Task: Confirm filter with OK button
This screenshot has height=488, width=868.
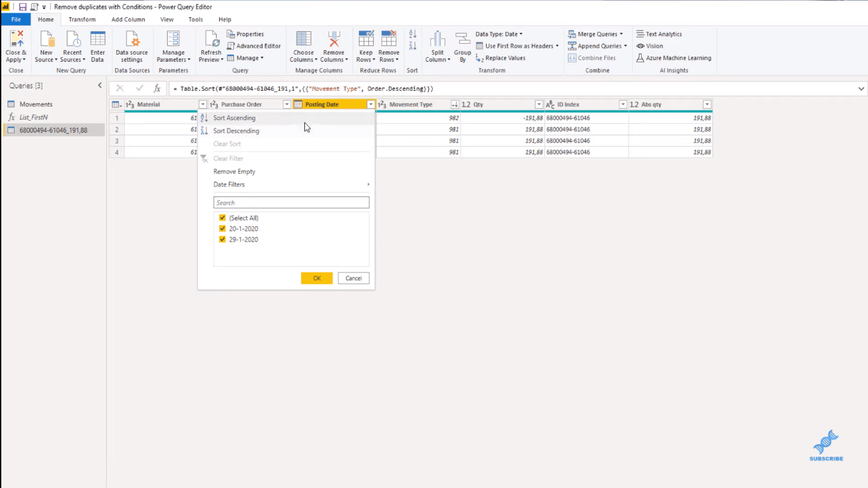Action: [316, 278]
